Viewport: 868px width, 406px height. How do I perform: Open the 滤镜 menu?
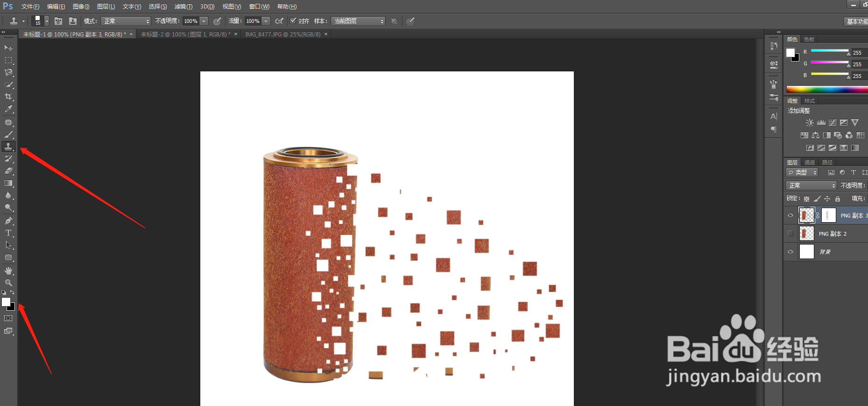[183, 7]
